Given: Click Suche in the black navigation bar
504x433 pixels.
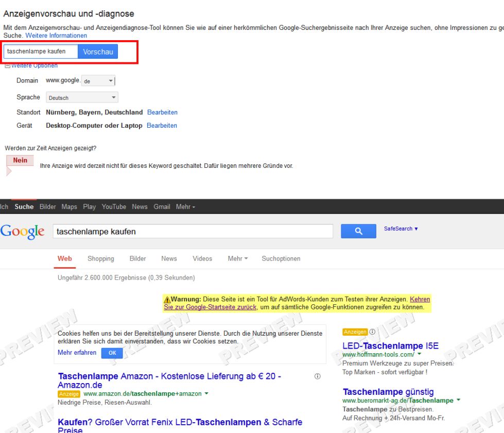Looking at the screenshot, I should pos(24,206).
